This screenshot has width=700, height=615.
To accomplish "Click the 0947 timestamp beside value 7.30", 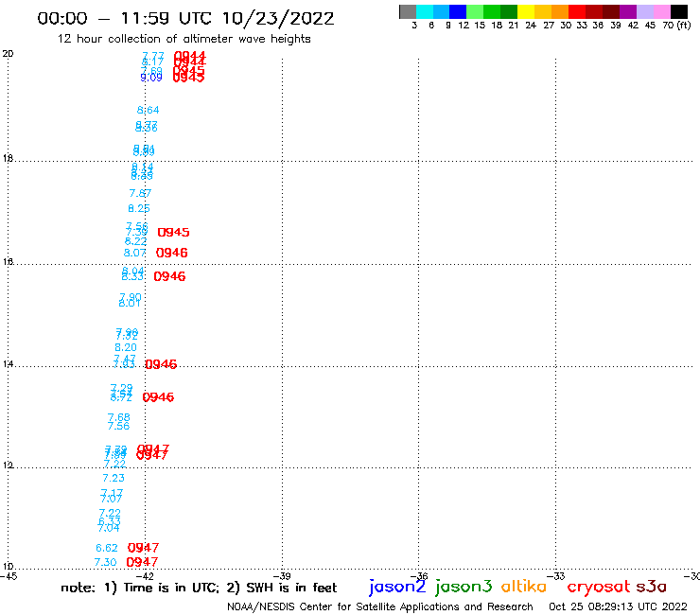I will click(142, 562).
